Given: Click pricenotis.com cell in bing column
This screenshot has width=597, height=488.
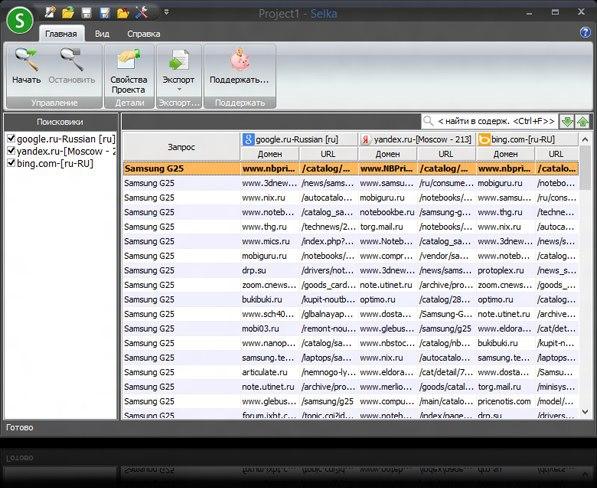Looking at the screenshot, I should [x=505, y=401].
